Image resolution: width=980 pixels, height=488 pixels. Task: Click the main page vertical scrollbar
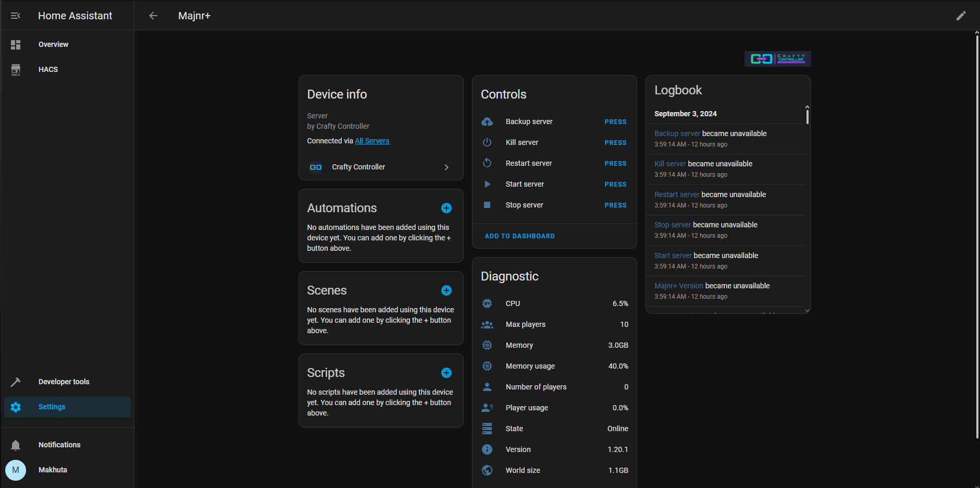[x=977, y=236]
